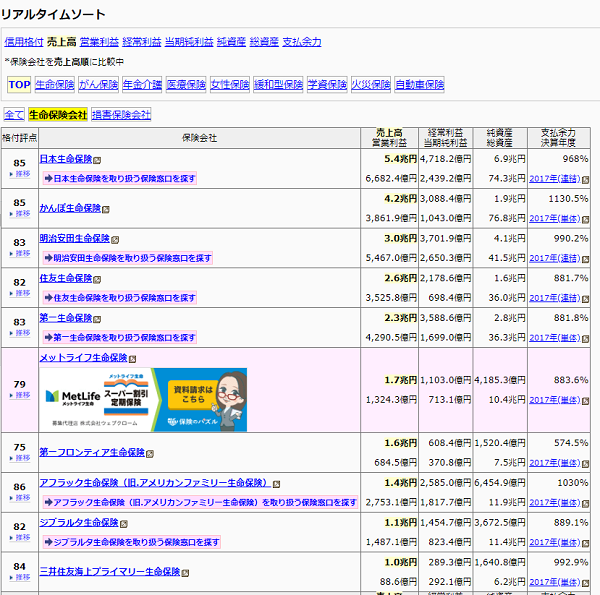The image size is (600, 595).
Task: Click external link icon beside 明治安田生命保険
Action: click(115, 240)
